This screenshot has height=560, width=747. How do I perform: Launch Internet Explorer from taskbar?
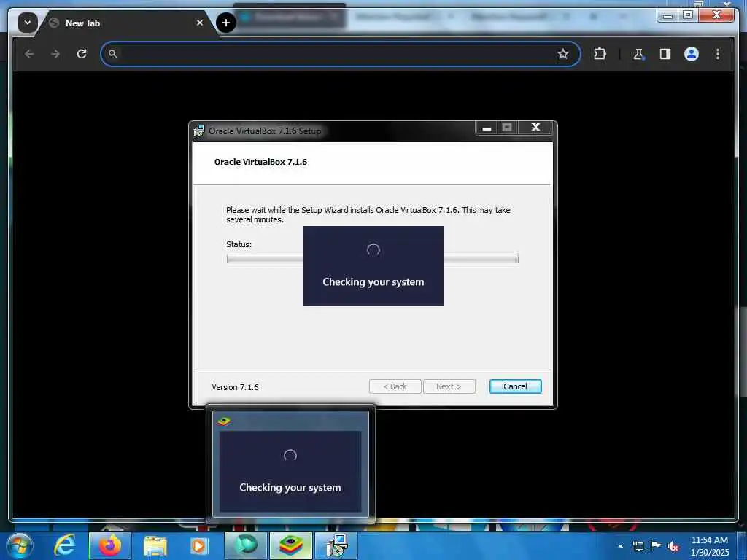pos(64,545)
